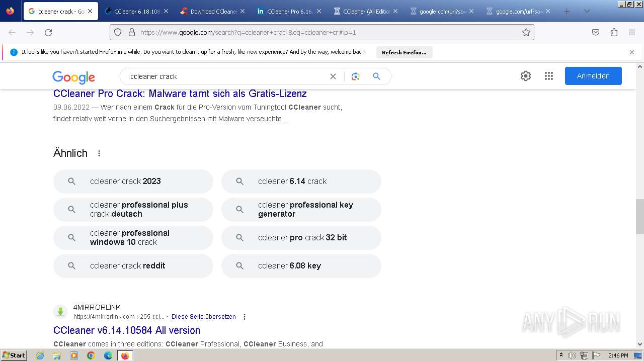Click the shield tracking protection icon
Screen dimensions: 644x362
pyautogui.click(x=118, y=32)
